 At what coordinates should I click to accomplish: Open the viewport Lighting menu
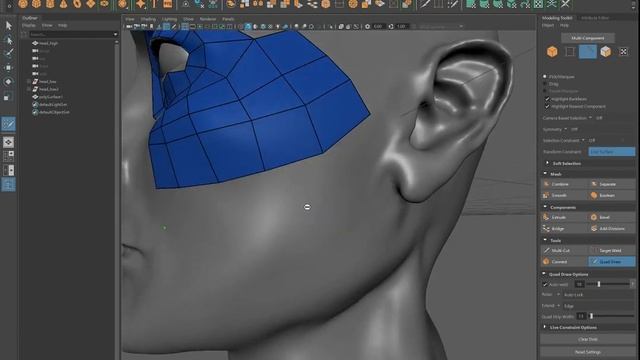169,19
